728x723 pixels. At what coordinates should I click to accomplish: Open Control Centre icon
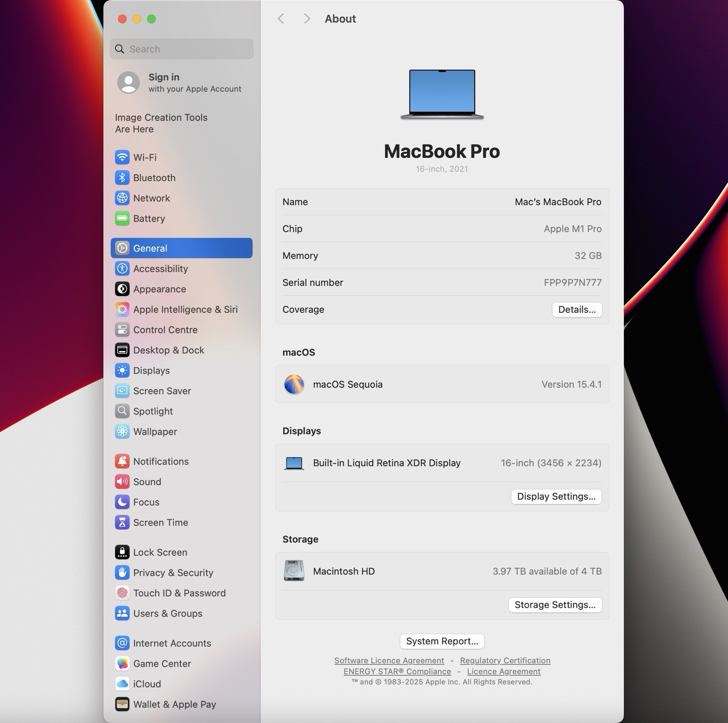(122, 330)
